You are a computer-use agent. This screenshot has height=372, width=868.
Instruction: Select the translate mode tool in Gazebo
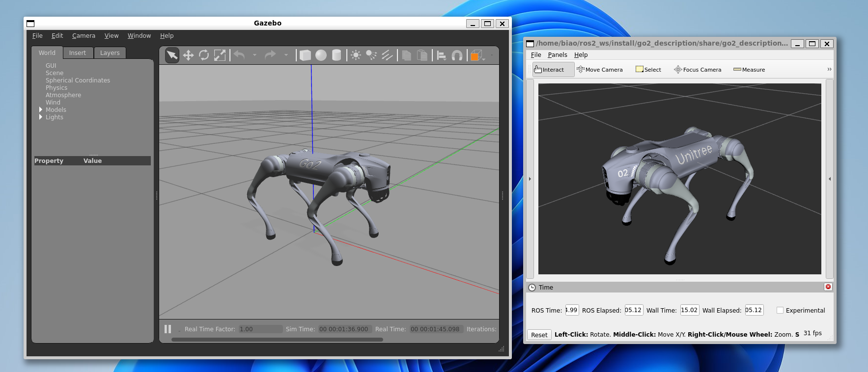(x=188, y=55)
